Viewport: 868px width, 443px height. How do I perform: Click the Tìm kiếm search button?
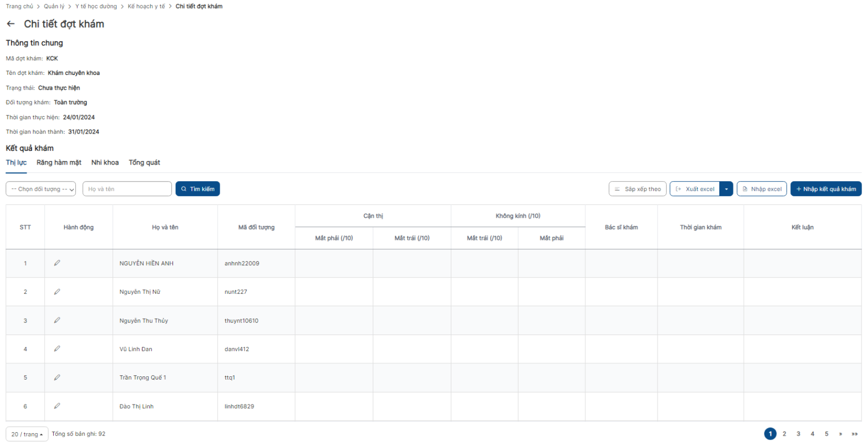click(x=197, y=189)
